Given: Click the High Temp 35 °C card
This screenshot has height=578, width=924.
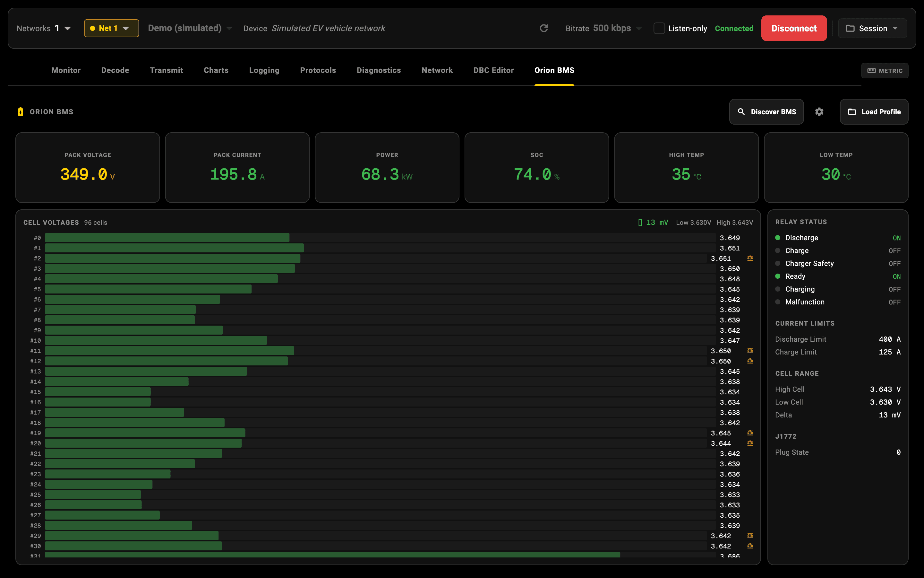Looking at the screenshot, I should coord(686,167).
